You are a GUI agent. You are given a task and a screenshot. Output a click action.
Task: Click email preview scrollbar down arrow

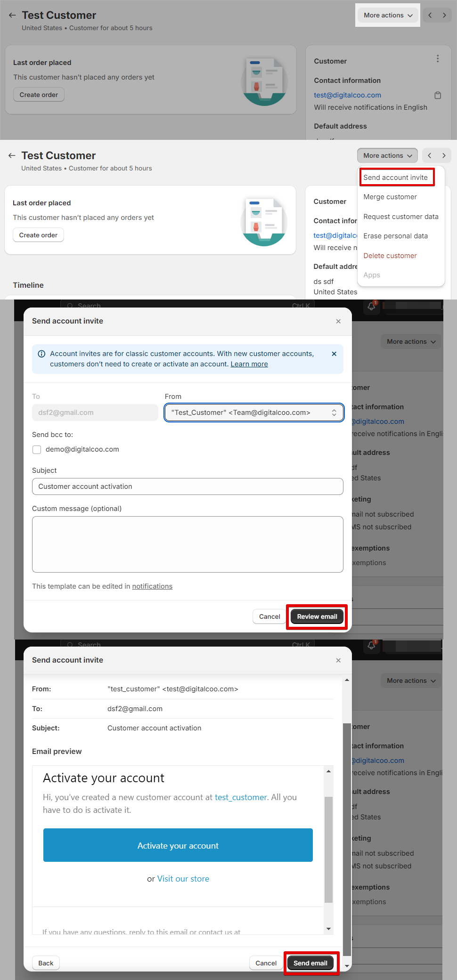(328, 929)
